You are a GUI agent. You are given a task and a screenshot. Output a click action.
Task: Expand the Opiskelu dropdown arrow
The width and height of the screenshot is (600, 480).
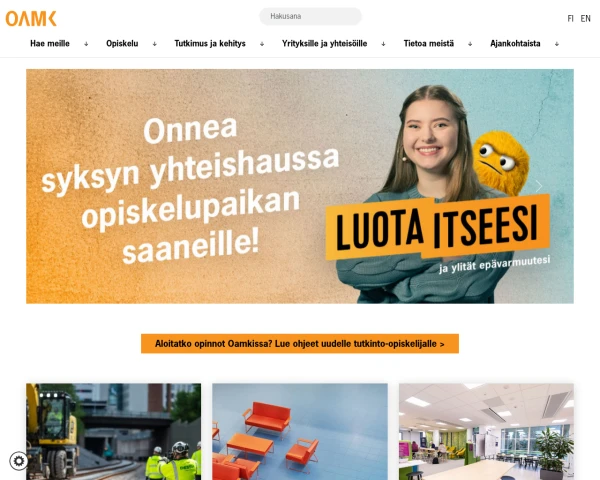[155, 44]
